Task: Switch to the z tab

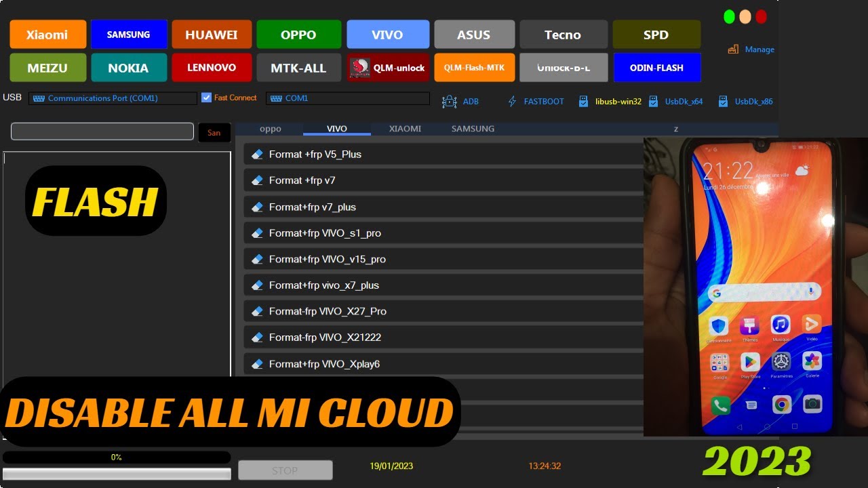Action: [676, 129]
